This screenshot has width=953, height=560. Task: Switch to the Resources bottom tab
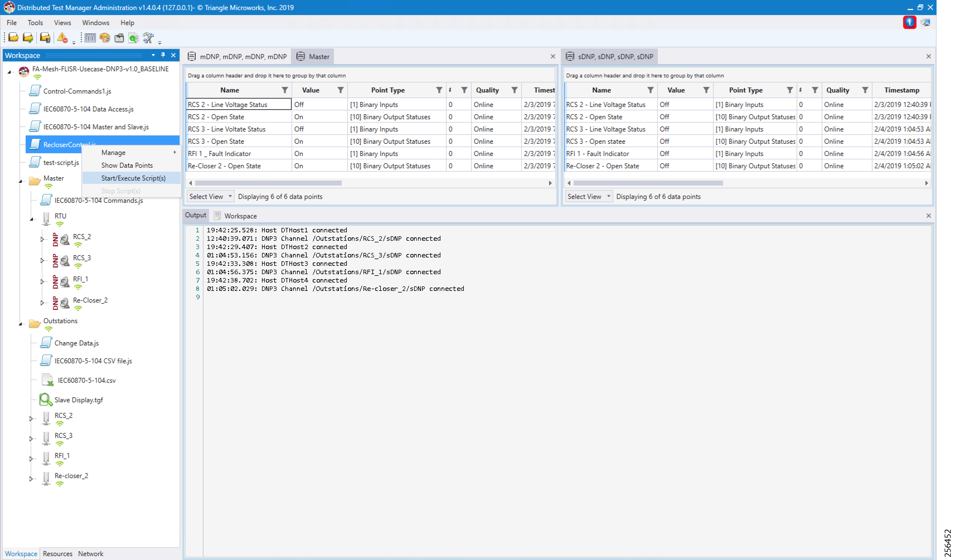point(57,554)
